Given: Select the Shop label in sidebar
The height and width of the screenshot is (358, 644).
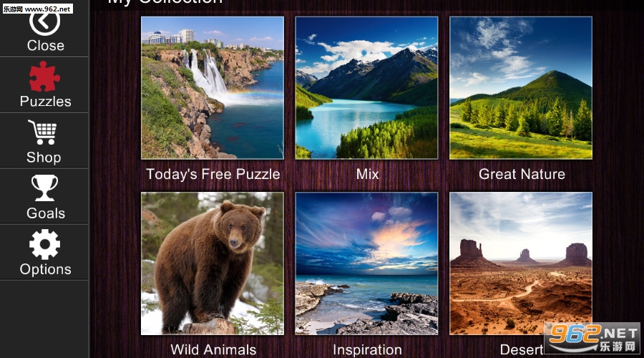Looking at the screenshot, I should 44,158.
